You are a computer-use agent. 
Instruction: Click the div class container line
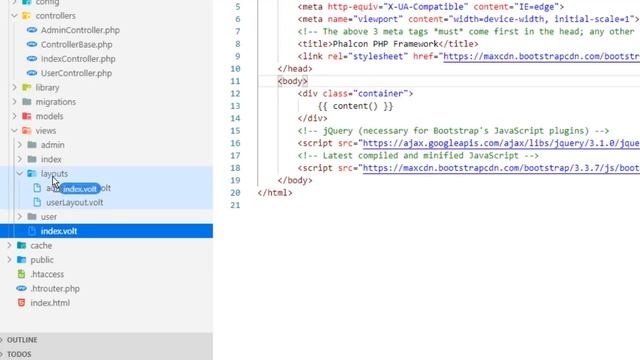355,93
